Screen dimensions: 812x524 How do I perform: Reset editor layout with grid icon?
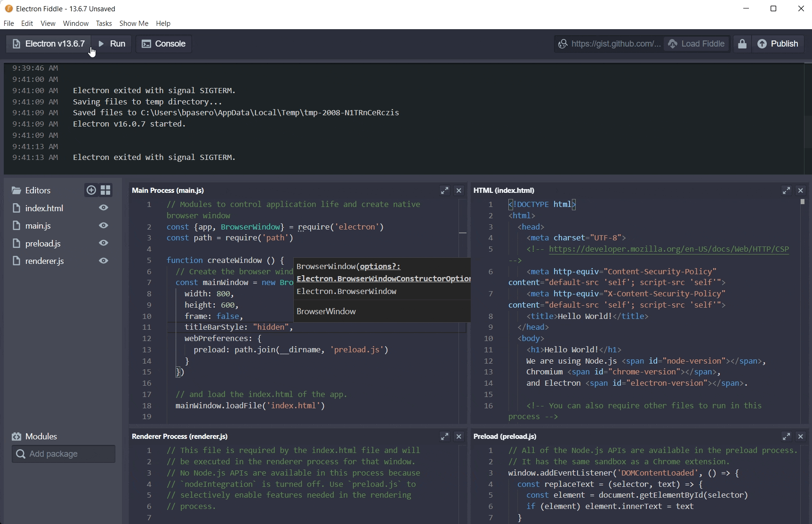pyautogui.click(x=106, y=190)
